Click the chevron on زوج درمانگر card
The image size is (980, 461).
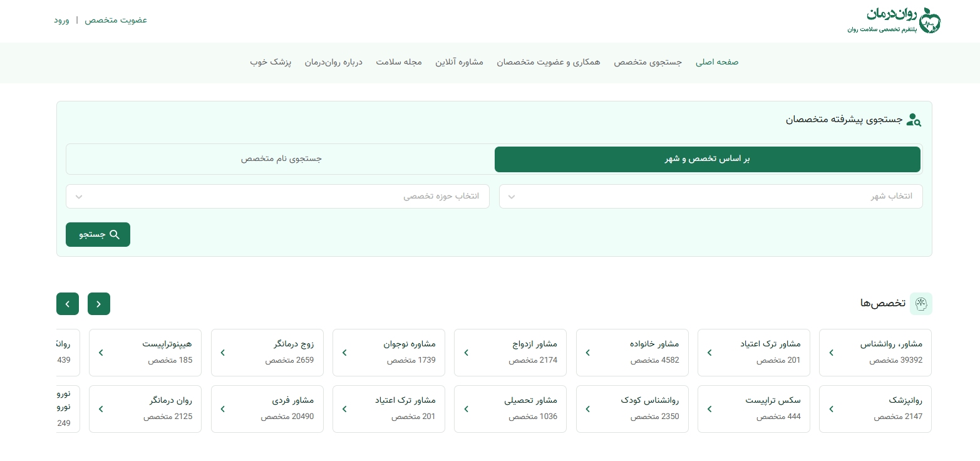(222, 353)
